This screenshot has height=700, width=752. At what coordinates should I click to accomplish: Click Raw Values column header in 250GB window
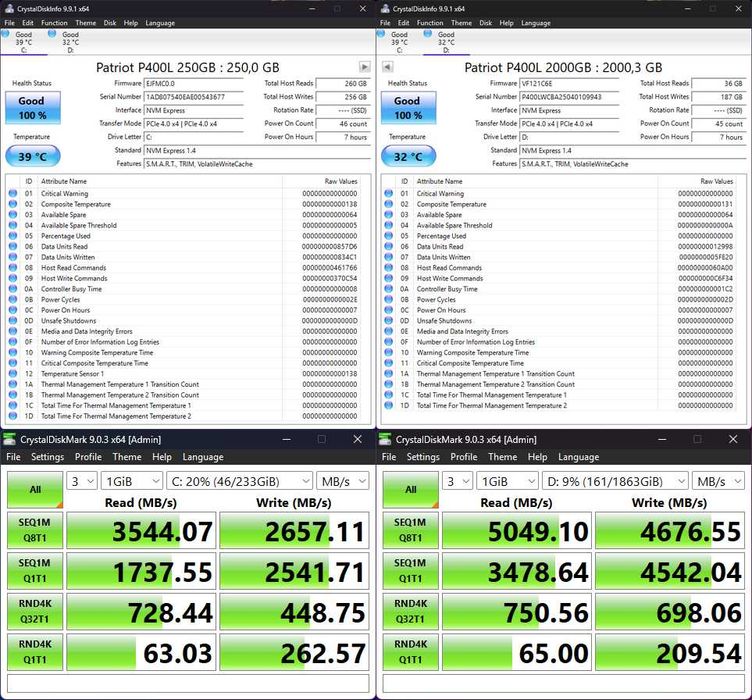click(341, 181)
